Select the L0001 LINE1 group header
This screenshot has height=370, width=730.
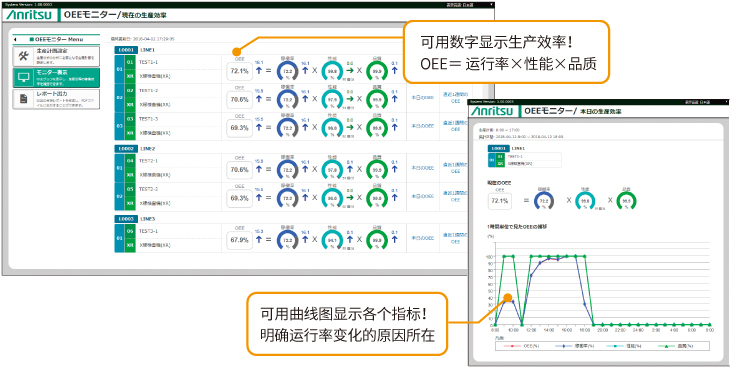(x=135, y=50)
